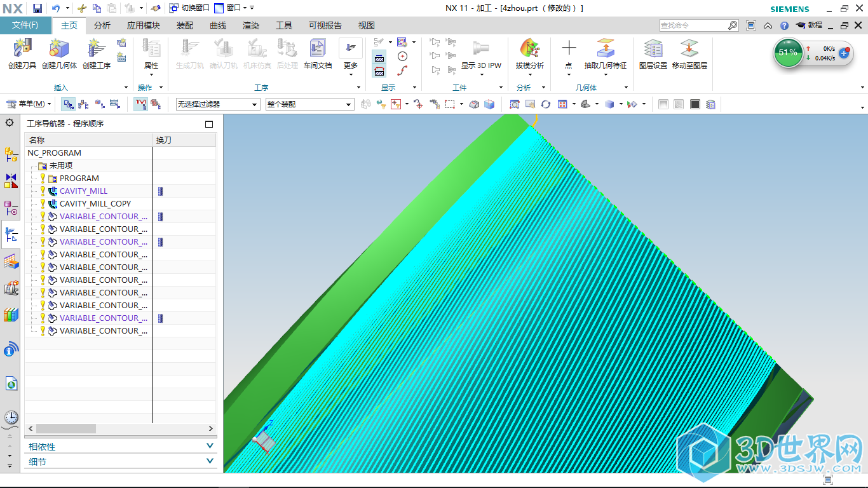This screenshot has height=488, width=868.
Task: Switch to the 装配 tab
Action: coord(185,25)
